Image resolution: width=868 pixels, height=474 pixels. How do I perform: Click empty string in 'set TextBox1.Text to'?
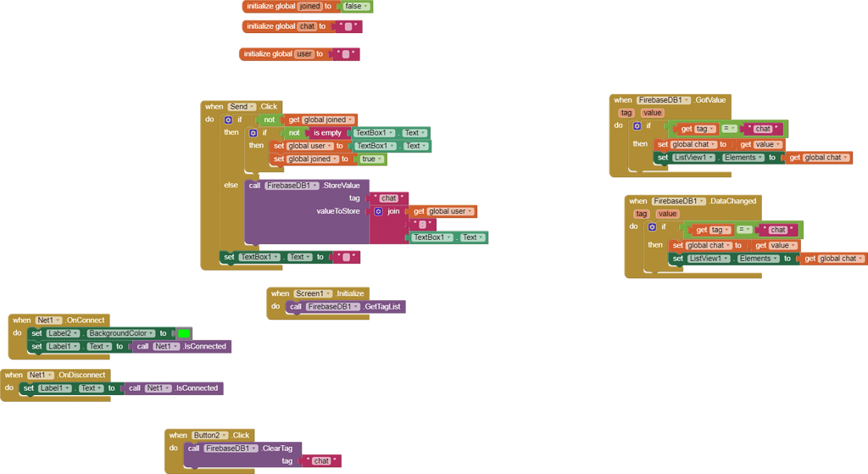(347, 257)
